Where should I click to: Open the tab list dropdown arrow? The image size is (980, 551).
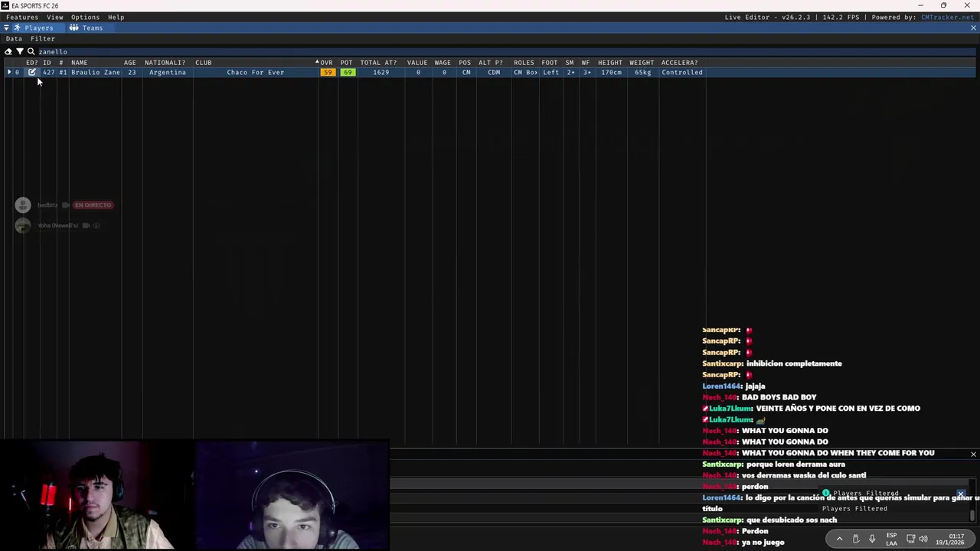(6, 28)
